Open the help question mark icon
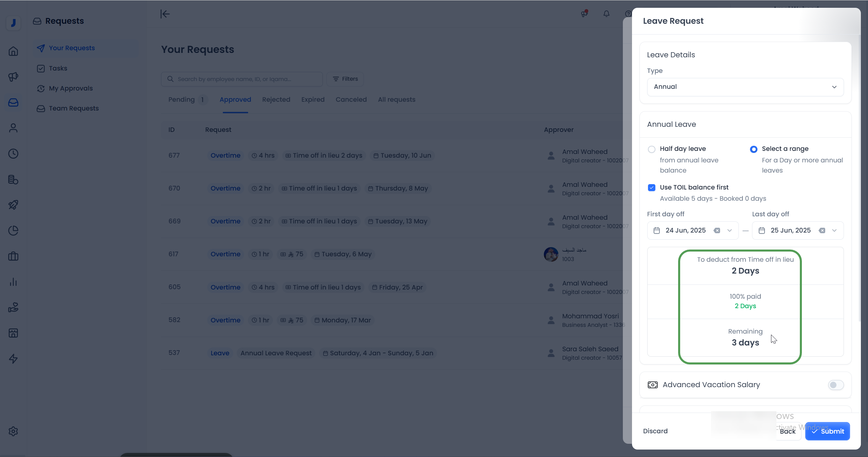Image resolution: width=868 pixels, height=457 pixels. 628,14
